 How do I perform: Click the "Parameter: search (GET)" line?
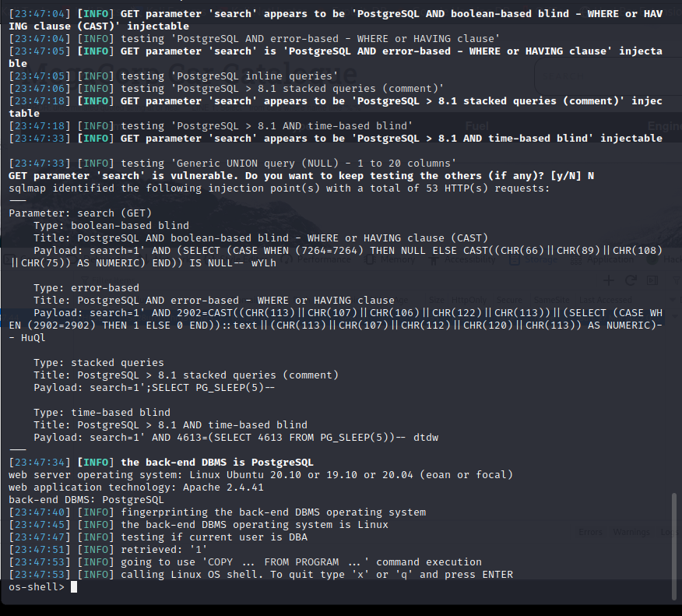pyautogui.click(x=80, y=213)
